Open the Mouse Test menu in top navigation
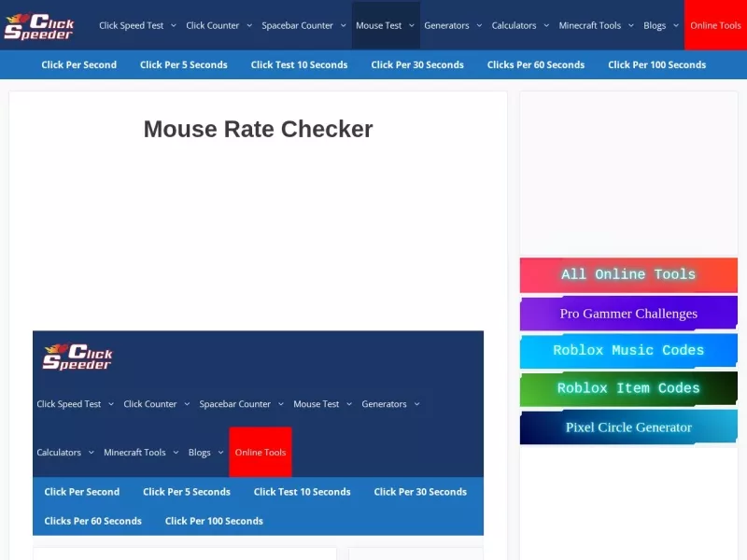The height and width of the screenshot is (560, 747). click(379, 25)
